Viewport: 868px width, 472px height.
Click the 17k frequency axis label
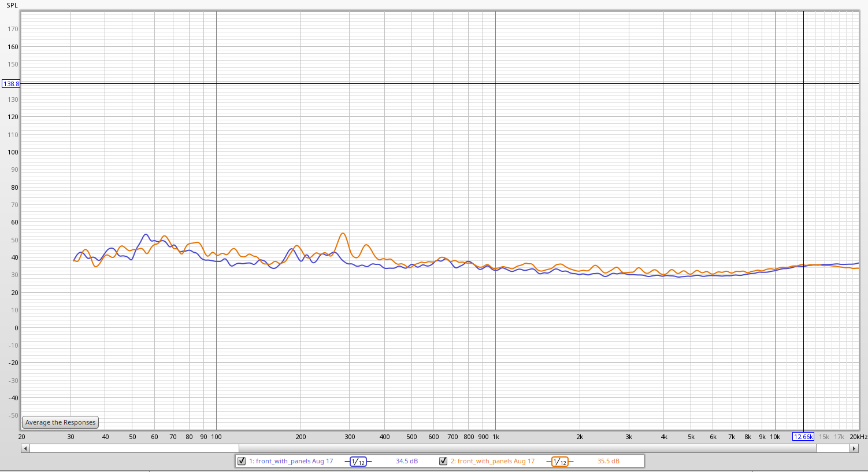839,437
